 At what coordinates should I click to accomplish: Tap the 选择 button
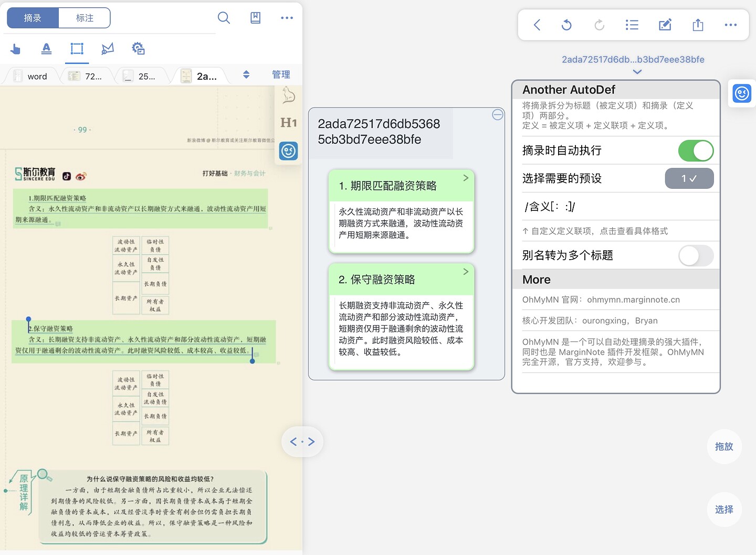tap(724, 509)
